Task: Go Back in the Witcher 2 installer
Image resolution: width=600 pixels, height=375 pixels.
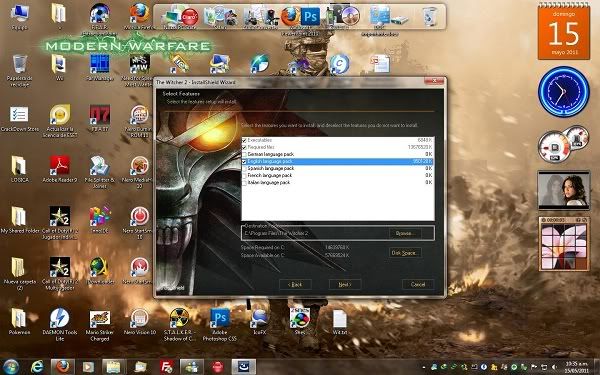Action: (295, 284)
